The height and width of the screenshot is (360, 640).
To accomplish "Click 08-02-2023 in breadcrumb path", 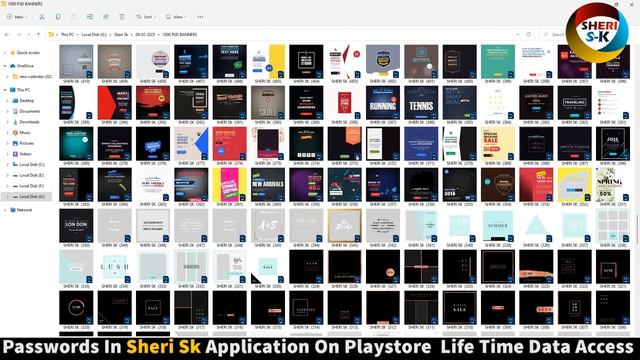I will pos(145,35).
